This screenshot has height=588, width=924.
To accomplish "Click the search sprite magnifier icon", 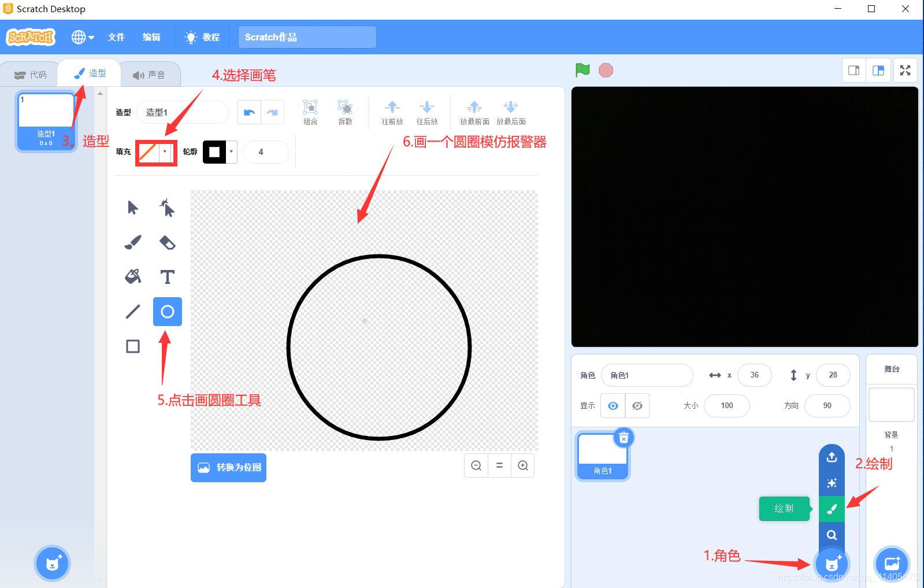I will [x=832, y=535].
